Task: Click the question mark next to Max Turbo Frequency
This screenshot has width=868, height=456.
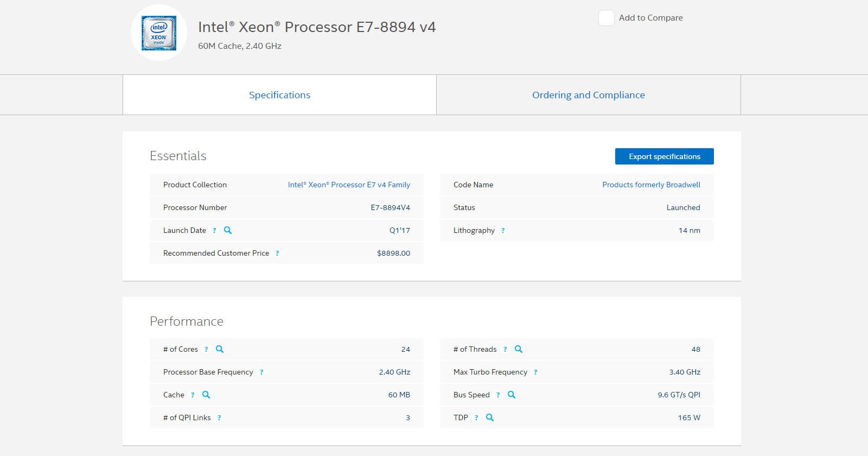Action: 535,372
